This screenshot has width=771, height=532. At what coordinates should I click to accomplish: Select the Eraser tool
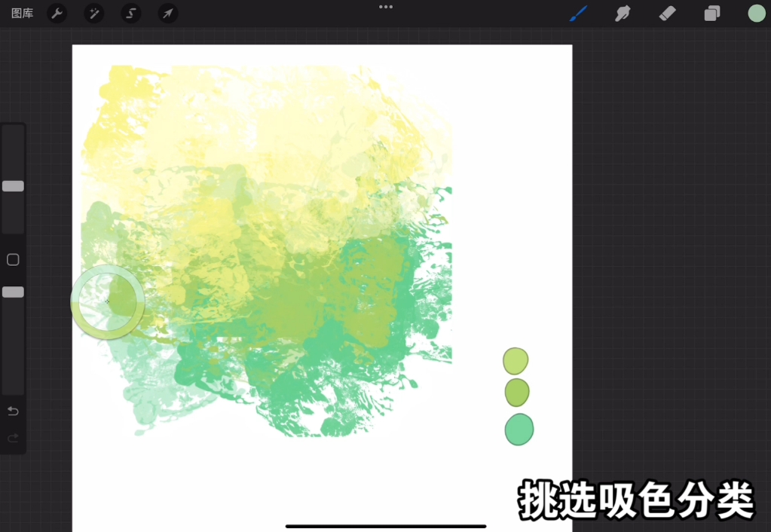coord(667,14)
